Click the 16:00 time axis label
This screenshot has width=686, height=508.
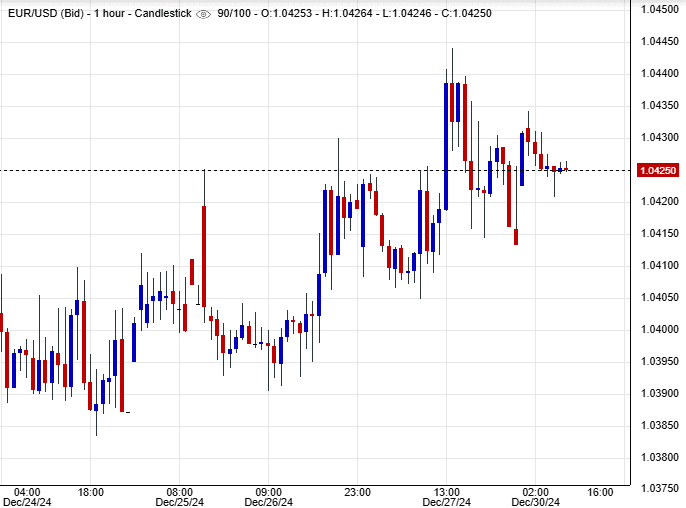coord(599,492)
